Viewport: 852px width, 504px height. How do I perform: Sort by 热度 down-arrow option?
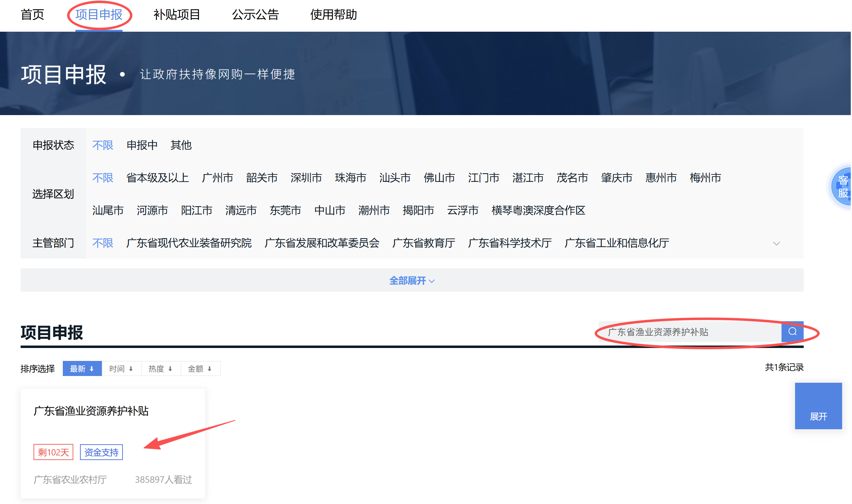[x=160, y=369]
